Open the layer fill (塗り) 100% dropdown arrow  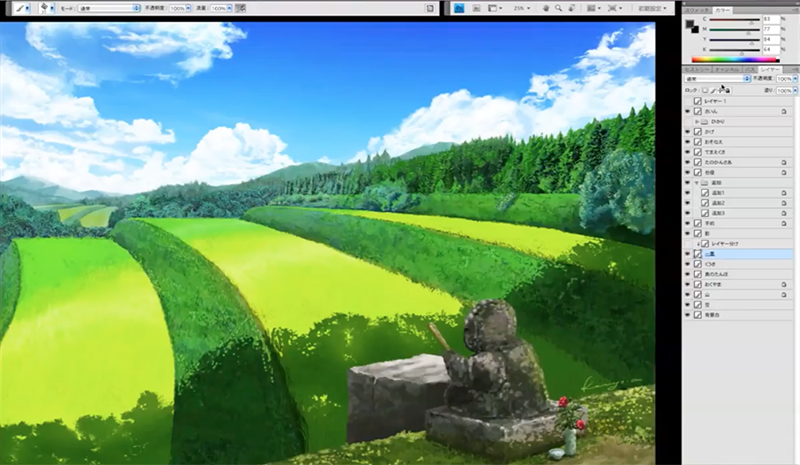[795, 90]
